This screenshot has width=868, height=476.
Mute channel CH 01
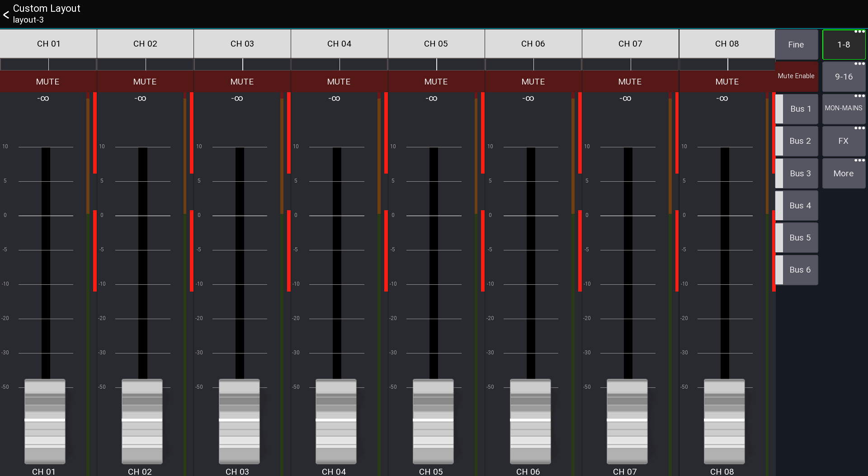pyautogui.click(x=48, y=81)
